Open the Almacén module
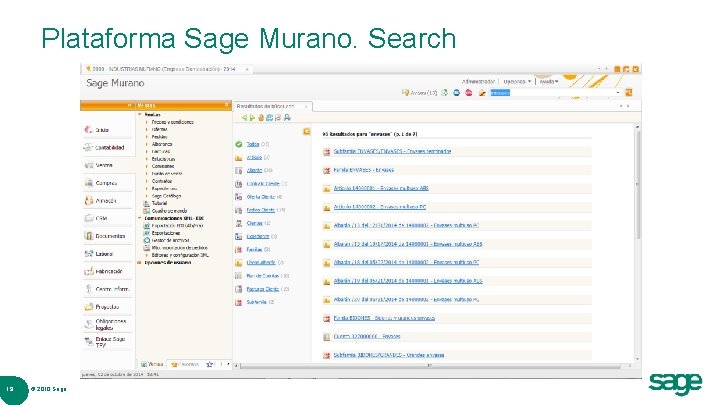The width and height of the screenshot is (720, 405). [101, 201]
